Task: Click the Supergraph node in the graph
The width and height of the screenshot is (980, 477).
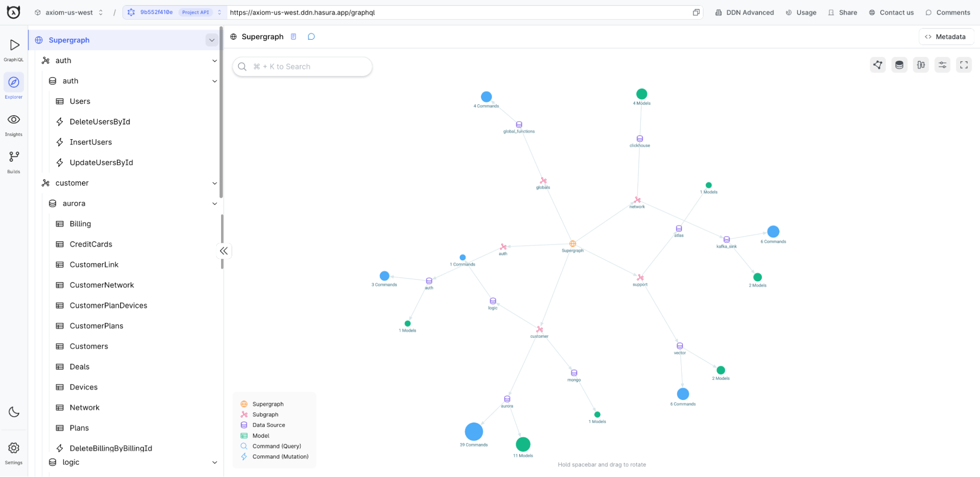Action: pos(573,244)
